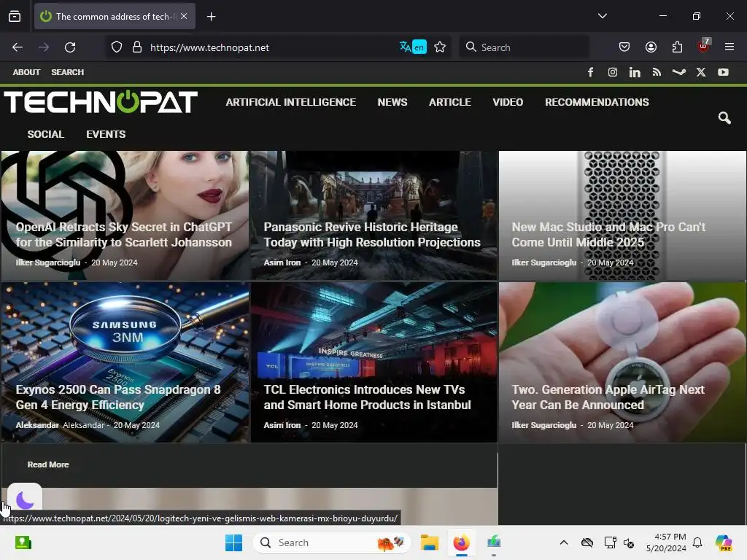The height and width of the screenshot is (560, 747).
Task: Open the TCL Electronics Istanbul article
Action: click(368, 397)
